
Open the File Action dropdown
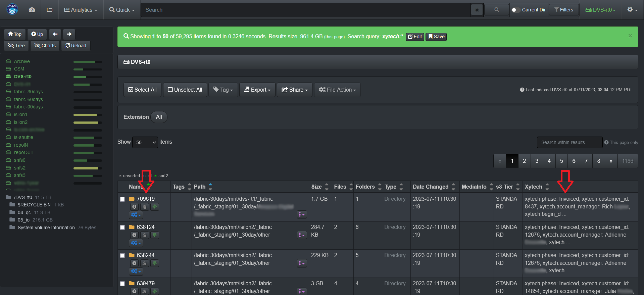click(337, 90)
